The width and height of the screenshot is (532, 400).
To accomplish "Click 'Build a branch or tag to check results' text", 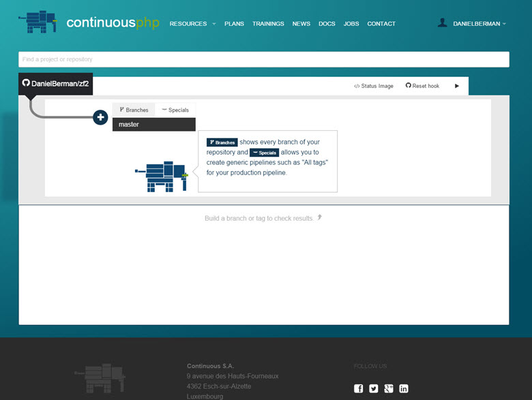I will pyautogui.click(x=259, y=218).
